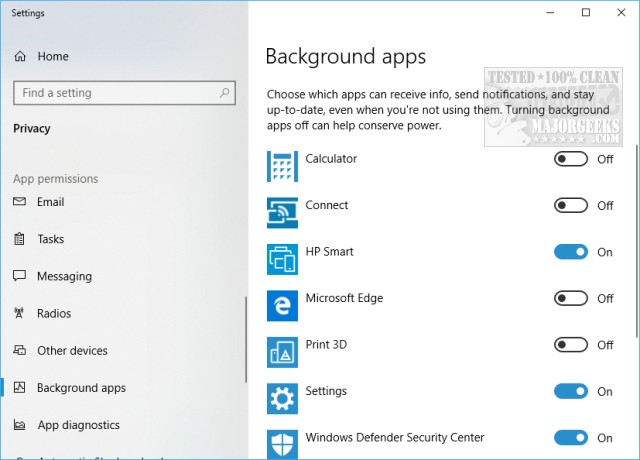This screenshot has width=640, height=460.
Task: Click the Microsoft Edge app icon
Action: [283, 305]
